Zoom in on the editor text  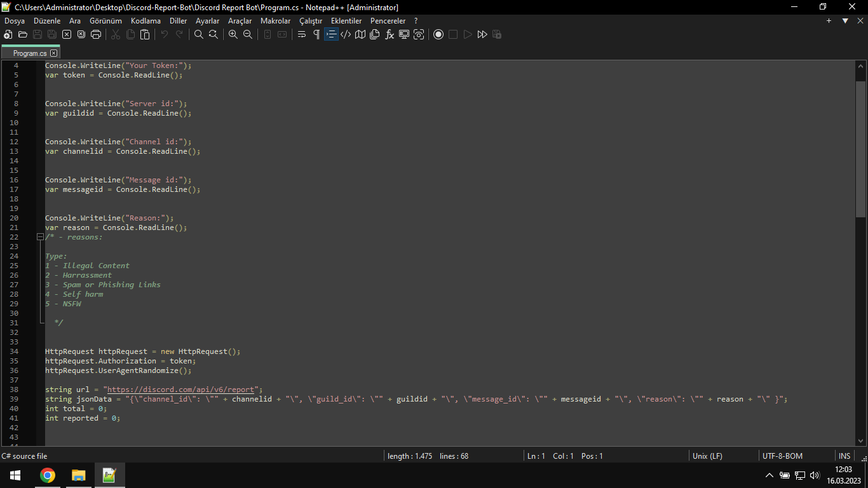point(233,34)
